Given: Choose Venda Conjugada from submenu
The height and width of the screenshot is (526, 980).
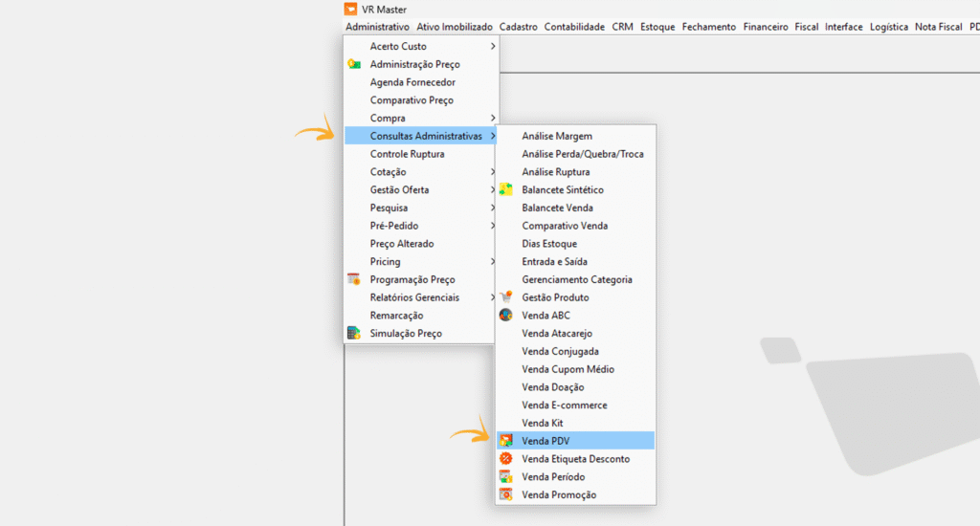Looking at the screenshot, I should pyautogui.click(x=575, y=351).
